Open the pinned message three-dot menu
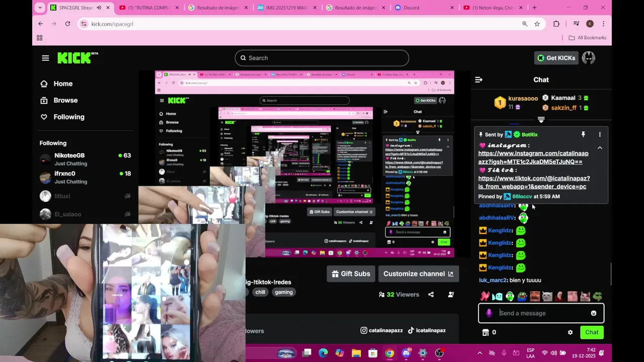 coord(599,135)
